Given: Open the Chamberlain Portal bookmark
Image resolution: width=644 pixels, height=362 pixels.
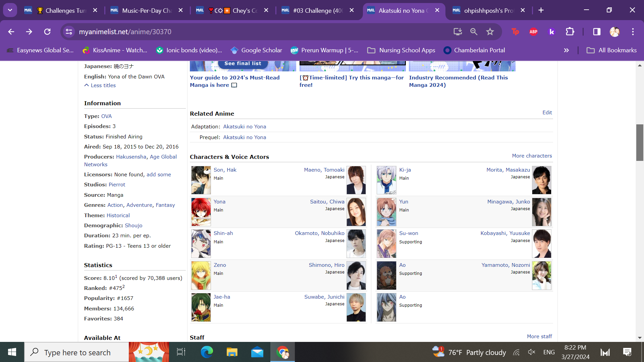Looking at the screenshot, I should click(474, 50).
